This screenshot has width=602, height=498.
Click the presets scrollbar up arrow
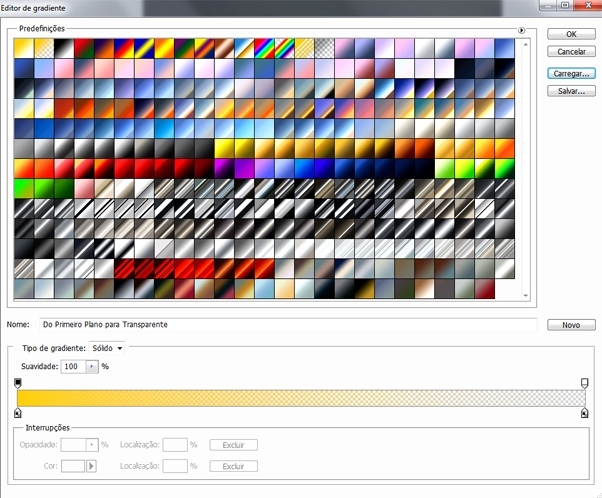click(x=526, y=45)
